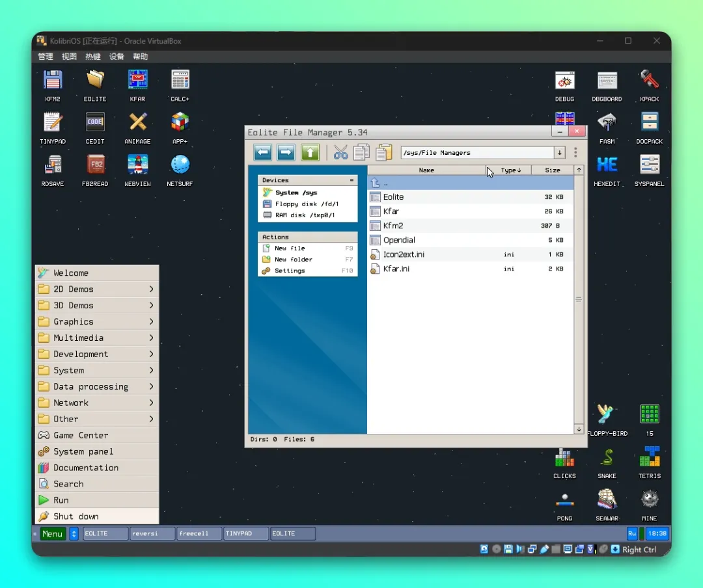Click the copy icon in Eolite toolbar
The image size is (703, 588).
(x=361, y=152)
